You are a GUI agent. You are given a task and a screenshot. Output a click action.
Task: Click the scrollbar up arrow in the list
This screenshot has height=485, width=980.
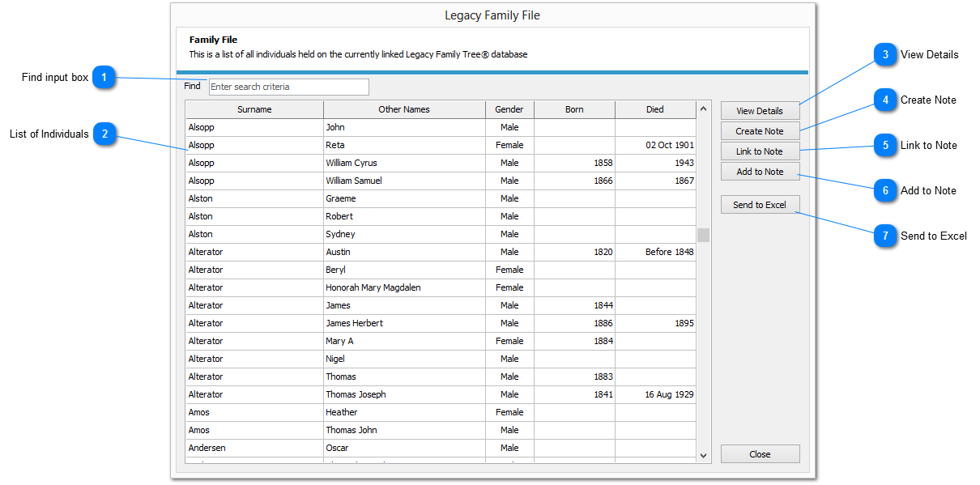[x=702, y=109]
